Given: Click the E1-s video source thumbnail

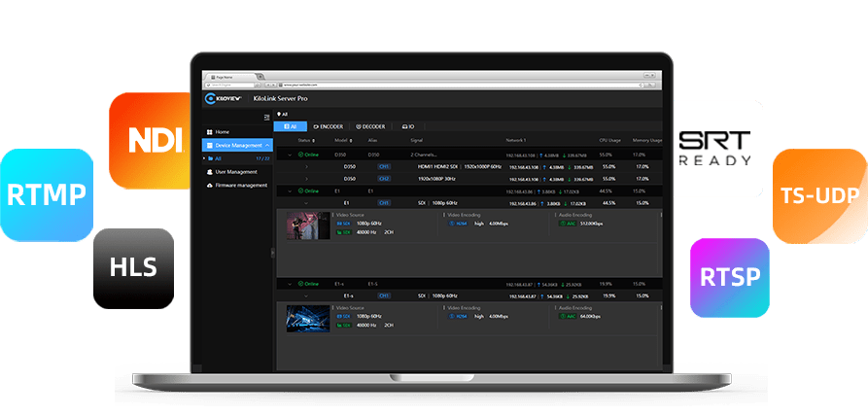Looking at the screenshot, I should (308, 319).
